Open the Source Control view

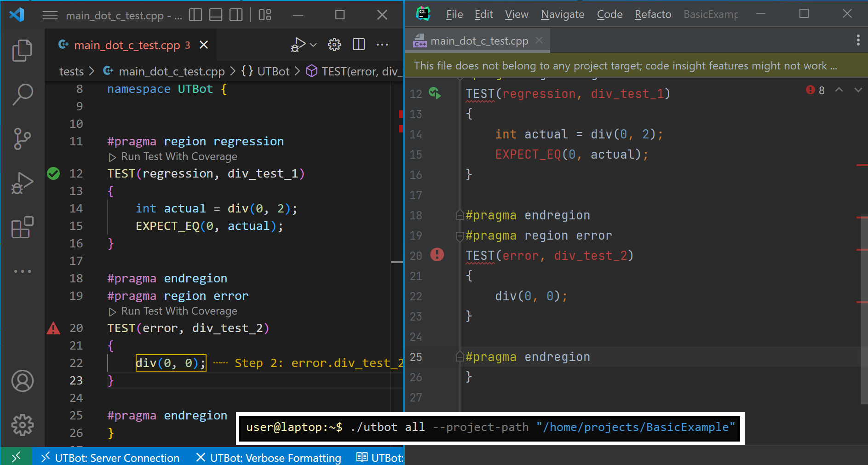click(22, 138)
